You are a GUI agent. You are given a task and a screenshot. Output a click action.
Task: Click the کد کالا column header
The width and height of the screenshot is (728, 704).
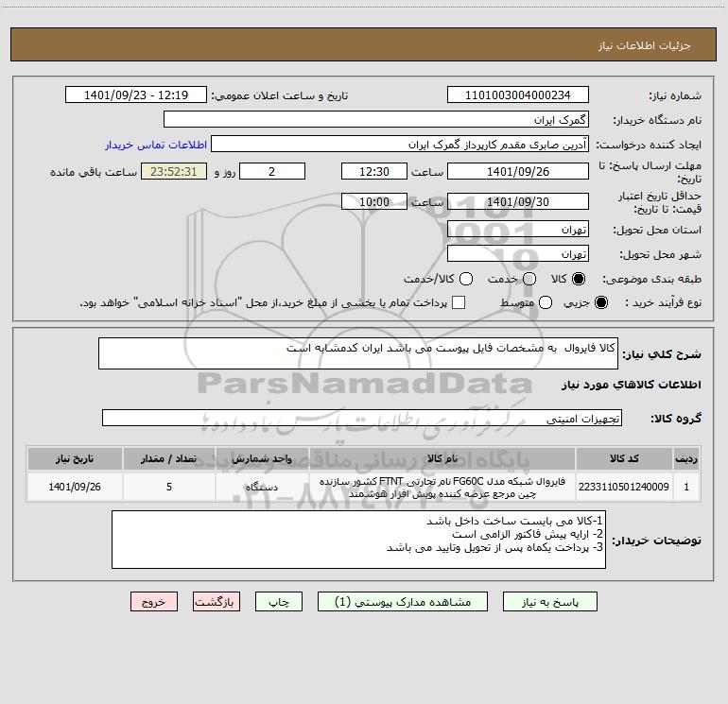pyautogui.click(x=624, y=458)
